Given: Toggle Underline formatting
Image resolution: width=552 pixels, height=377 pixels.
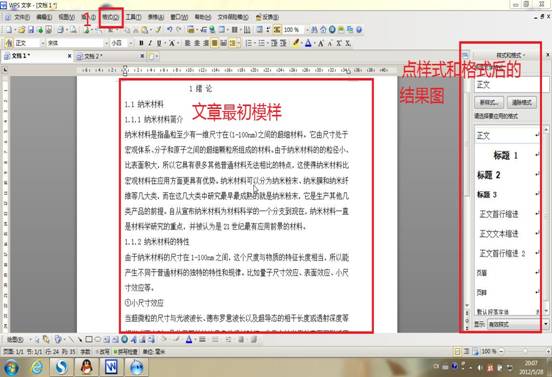Looking at the screenshot, I should click(159, 43).
